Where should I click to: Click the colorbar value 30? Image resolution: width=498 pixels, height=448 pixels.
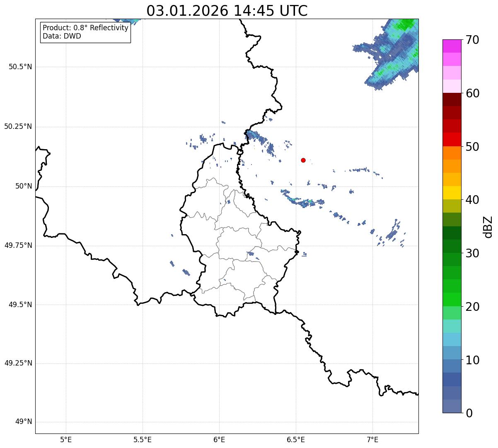tap(472, 253)
